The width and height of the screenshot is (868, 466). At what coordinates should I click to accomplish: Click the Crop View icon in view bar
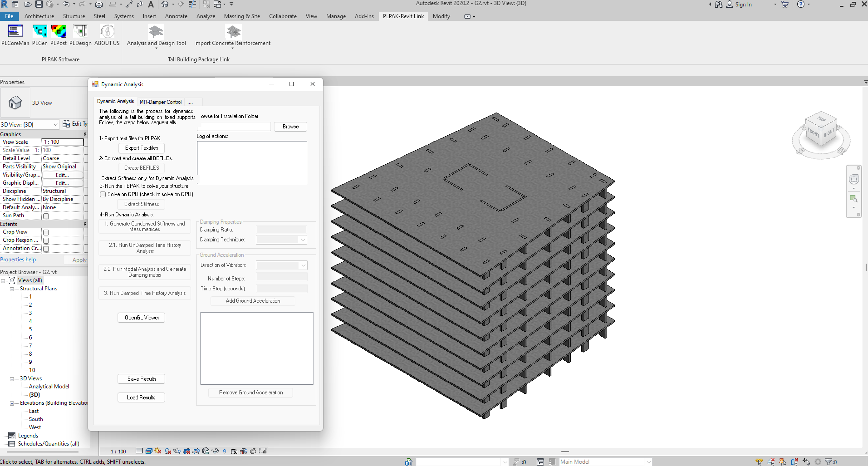coord(186,451)
